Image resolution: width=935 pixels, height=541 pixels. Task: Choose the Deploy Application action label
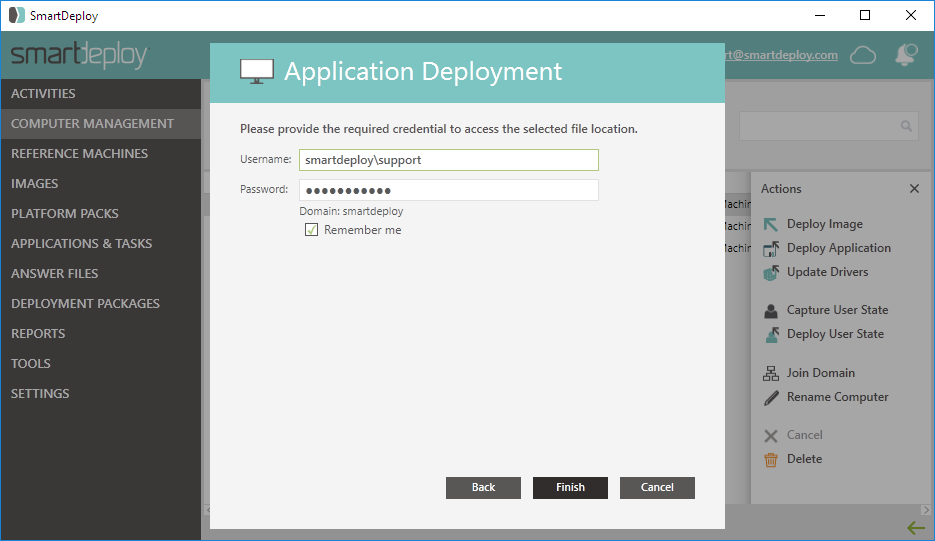pyautogui.click(x=839, y=248)
